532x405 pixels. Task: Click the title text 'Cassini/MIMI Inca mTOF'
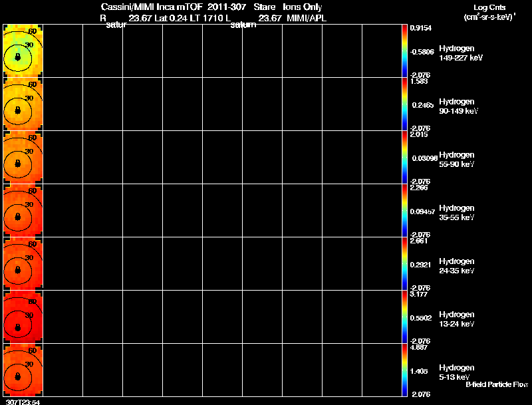click(x=152, y=7)
